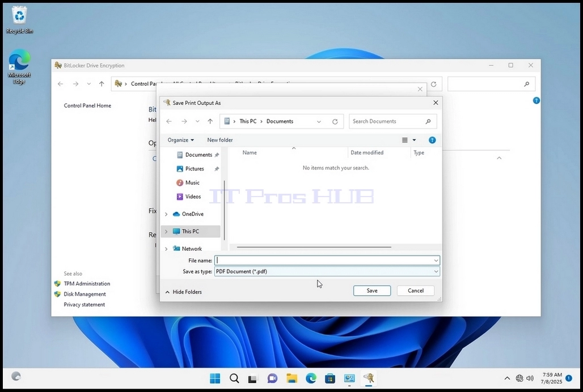Select Pictures in the navigation pane
The image size is (583, 392).
pos(195,169)
